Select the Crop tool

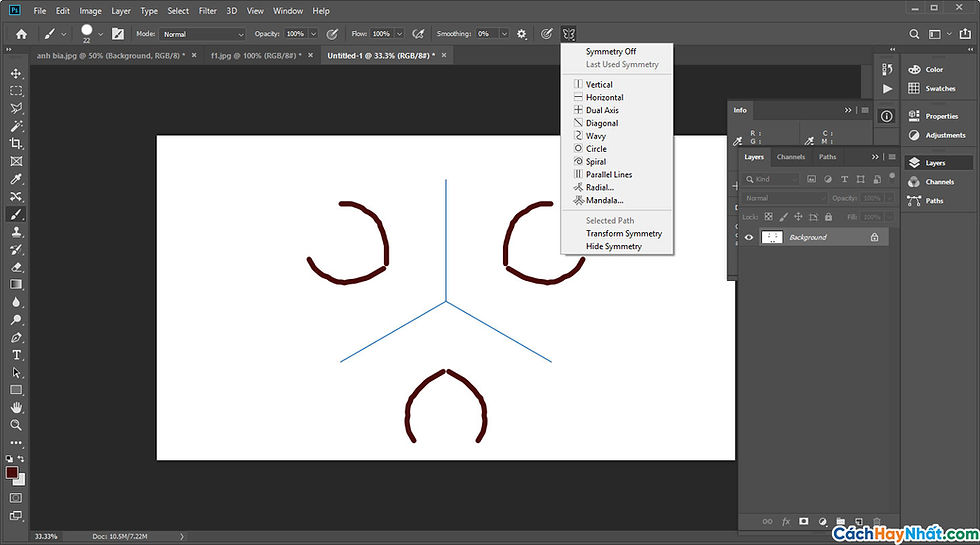pos(16,143)
